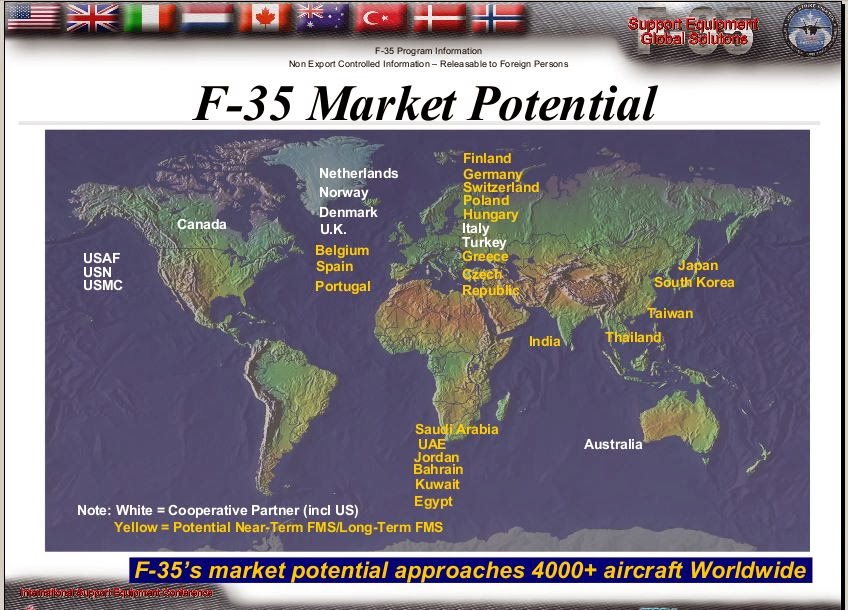Choose the Netherlands flag icon

[x=207, y=17]
